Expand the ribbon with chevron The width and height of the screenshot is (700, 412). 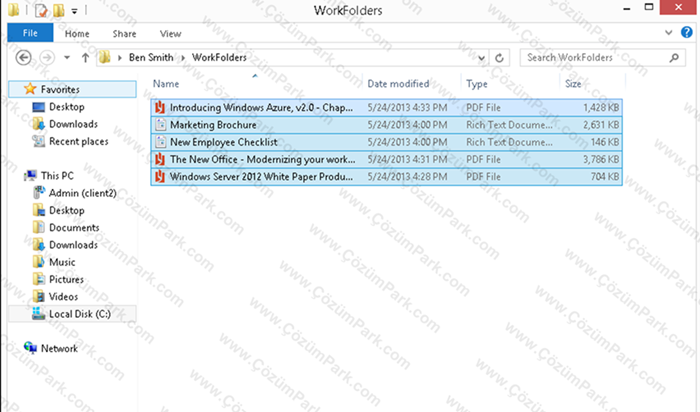[x=668, y=33]
